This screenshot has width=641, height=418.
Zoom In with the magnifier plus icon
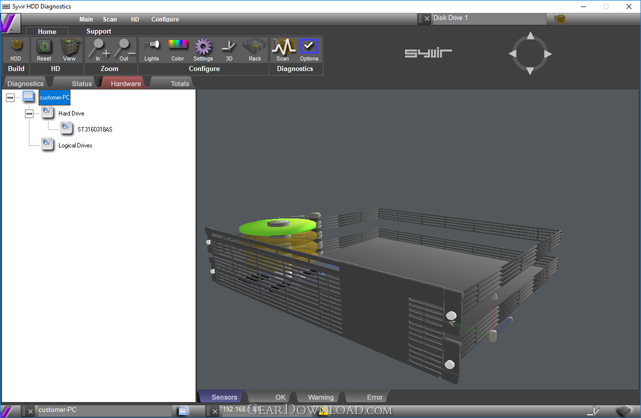[99, 50]
